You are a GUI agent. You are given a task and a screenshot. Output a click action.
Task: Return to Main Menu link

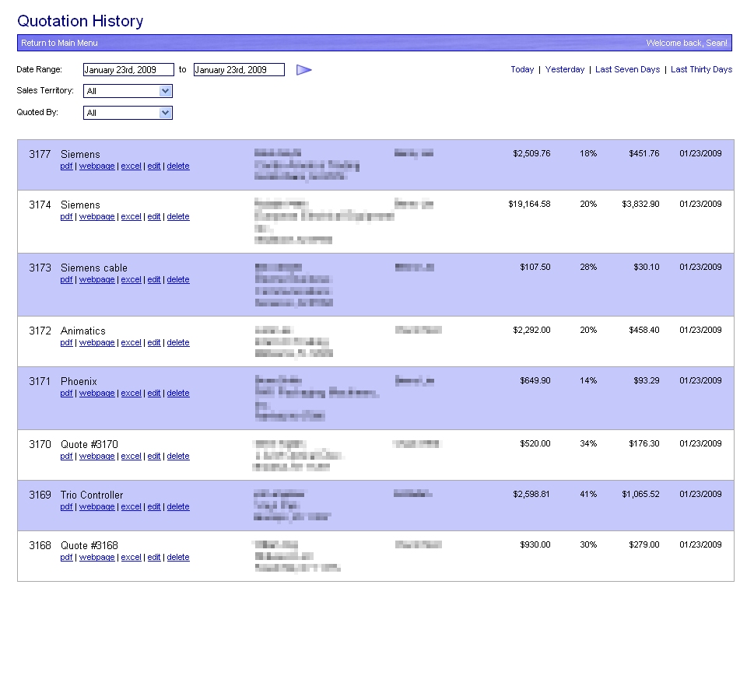tap(59, 43)
